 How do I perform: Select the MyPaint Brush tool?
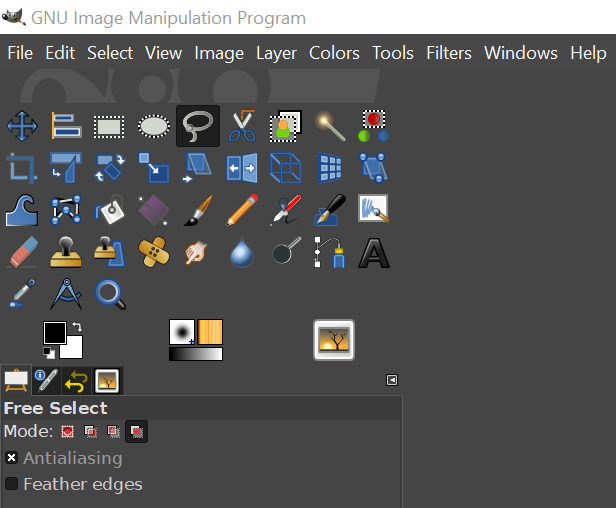374,209
